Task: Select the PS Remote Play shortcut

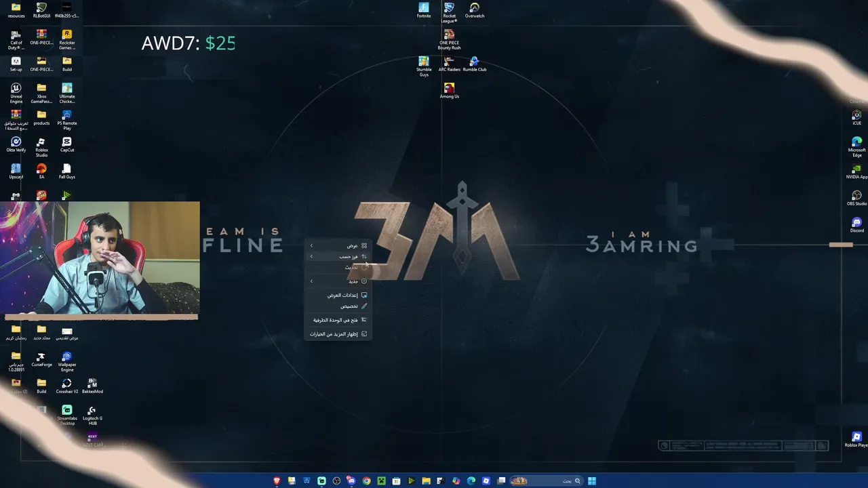Action: pos(67,120)
